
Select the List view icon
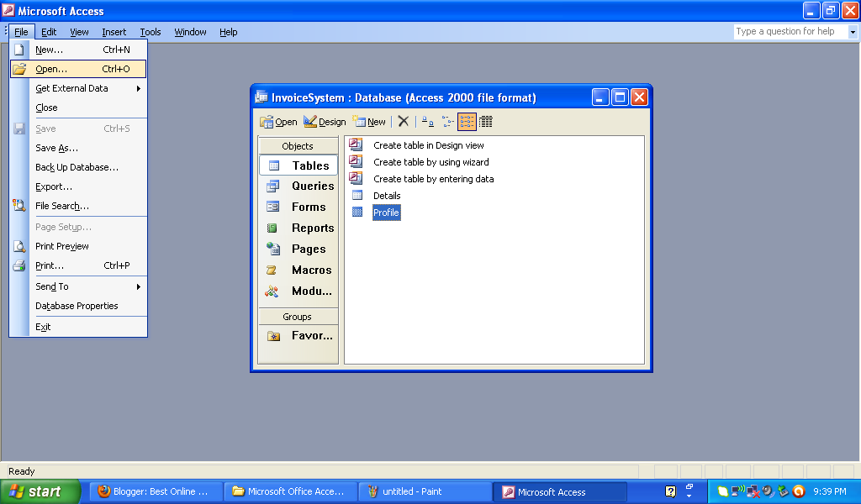[x=467, y=122]
